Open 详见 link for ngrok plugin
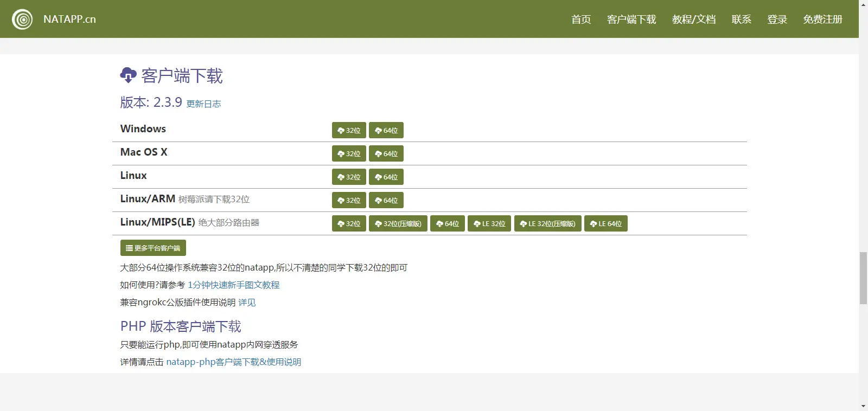Image resolution: width=868 pixels, height=411 pixels. 247,302
